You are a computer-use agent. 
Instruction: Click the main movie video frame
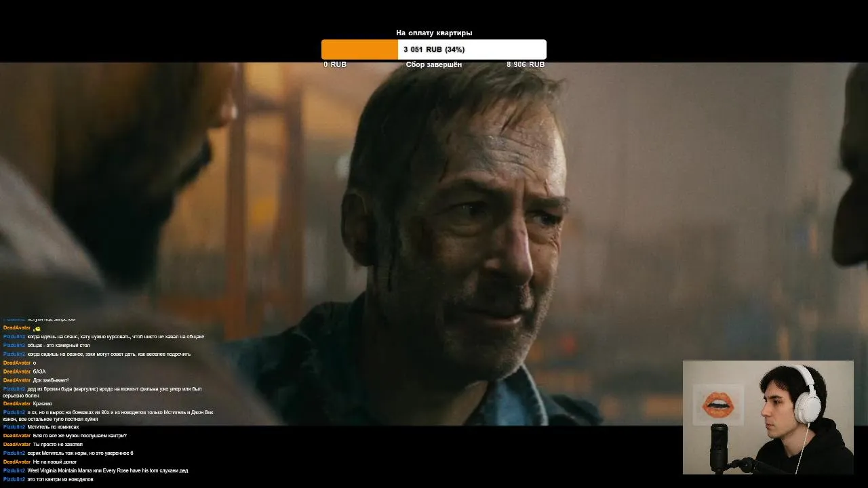click(434, 244)
